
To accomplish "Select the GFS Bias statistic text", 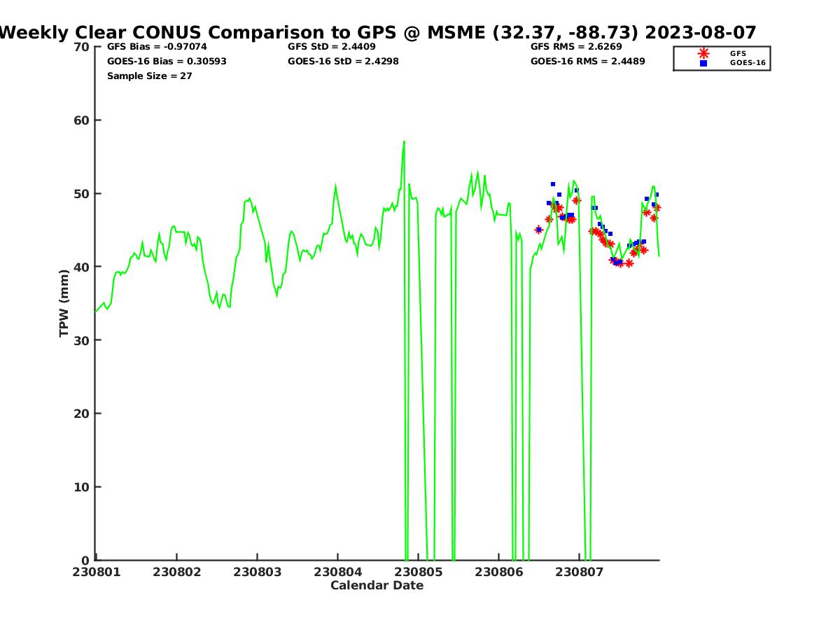I will (157, 47).
